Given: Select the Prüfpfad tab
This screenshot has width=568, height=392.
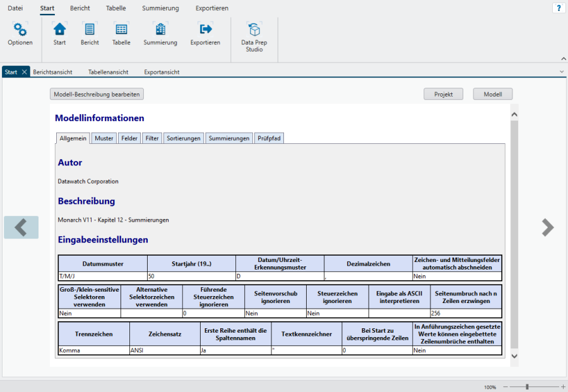Looking at the screenshot, I should click(269, 138).
